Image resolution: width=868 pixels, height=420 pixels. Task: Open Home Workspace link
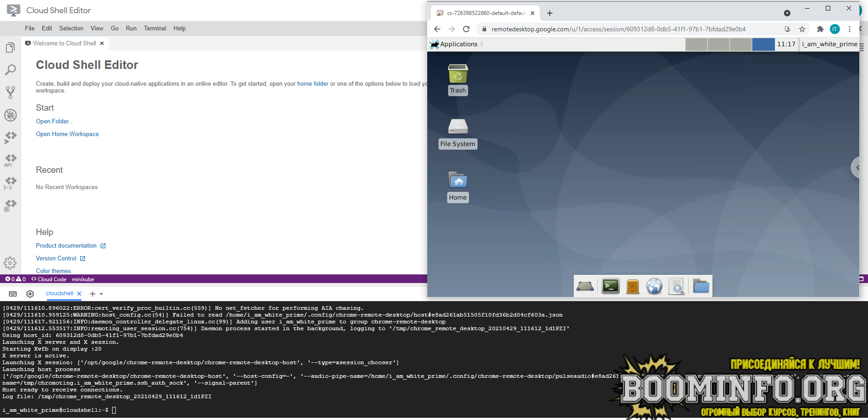click(67, 134)
